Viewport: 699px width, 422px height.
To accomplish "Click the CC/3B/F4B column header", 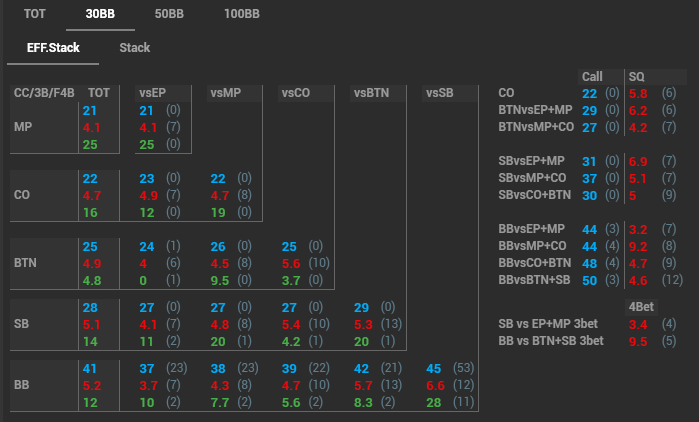I will point(43,93).
